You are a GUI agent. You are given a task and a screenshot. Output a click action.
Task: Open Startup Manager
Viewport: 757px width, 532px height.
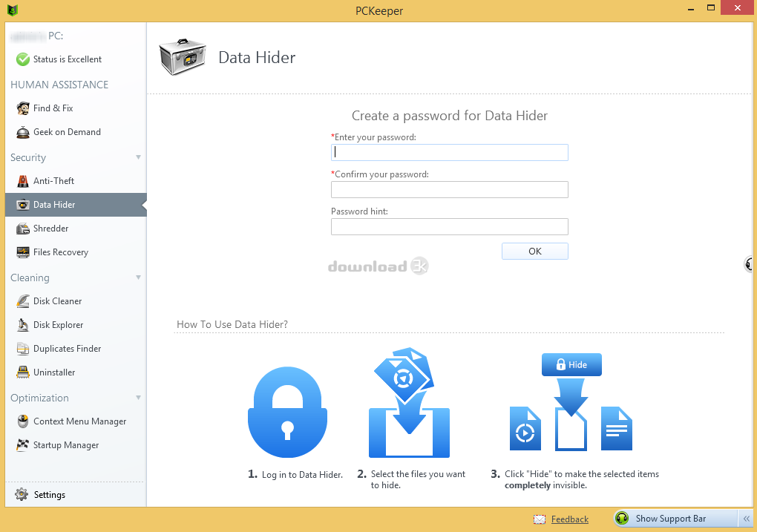coord(76,445)
